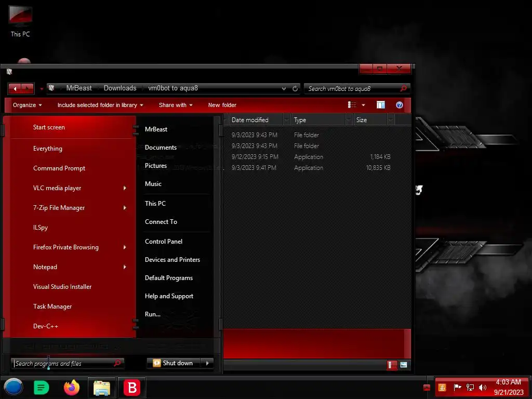
Task: Launch Firefox from the taskbar
Action: pyautogui.click(x=72, y=388)
